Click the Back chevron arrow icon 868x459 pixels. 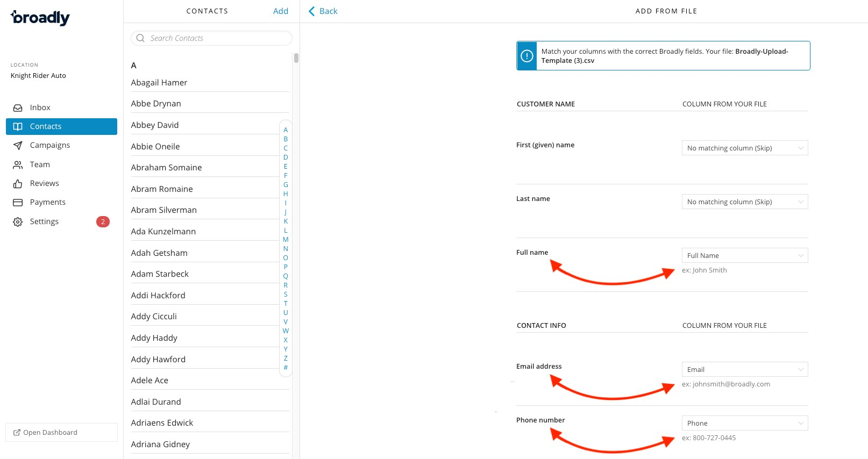coord(311,11)
